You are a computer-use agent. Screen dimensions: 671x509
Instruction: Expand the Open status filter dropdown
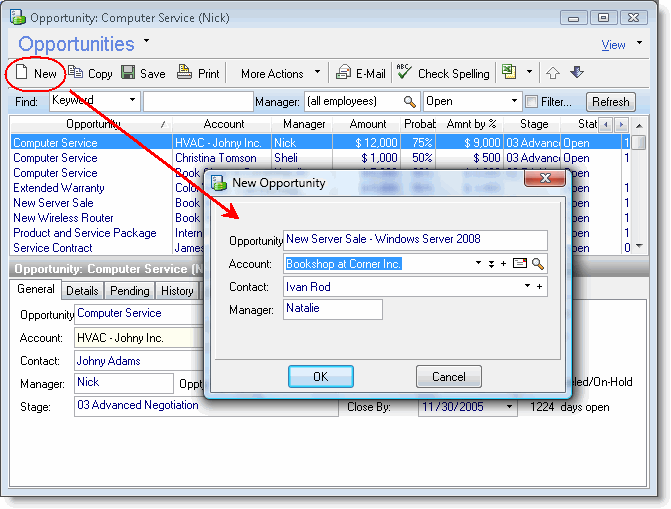(x=515, y=101)
